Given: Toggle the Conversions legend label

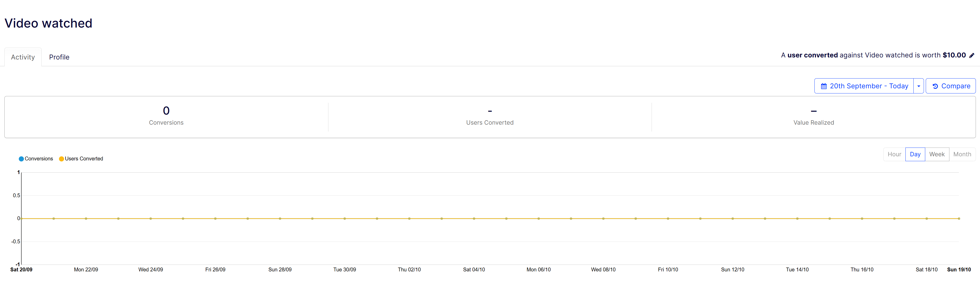Looking at the screenshot, I should [x=39, y=159].
